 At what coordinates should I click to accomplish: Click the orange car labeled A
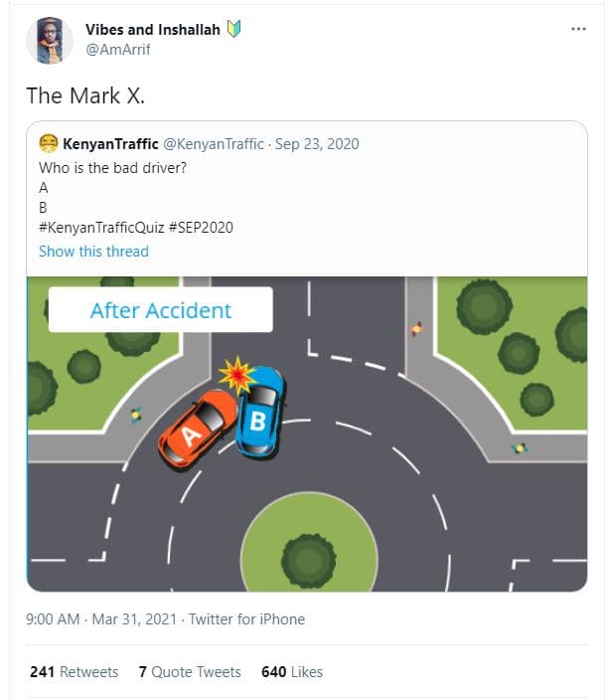[x=194, y=428]
